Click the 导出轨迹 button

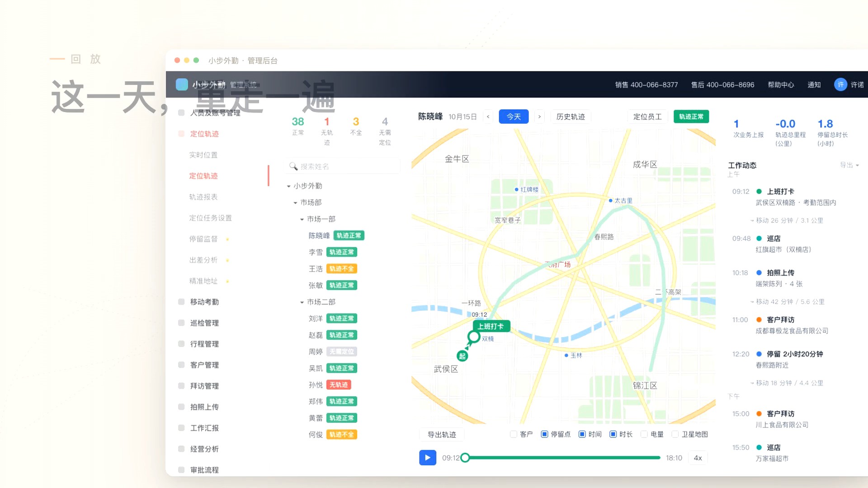click(x=442, y=435)
